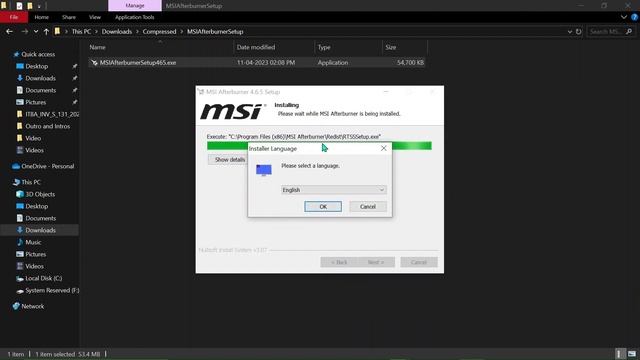Screen dimensions: 640x360
Task: Open the File menu
Action: pos(13,17)
